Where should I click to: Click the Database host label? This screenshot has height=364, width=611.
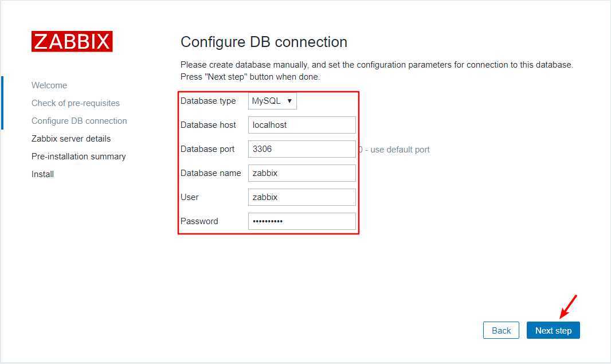click(208, 125)
